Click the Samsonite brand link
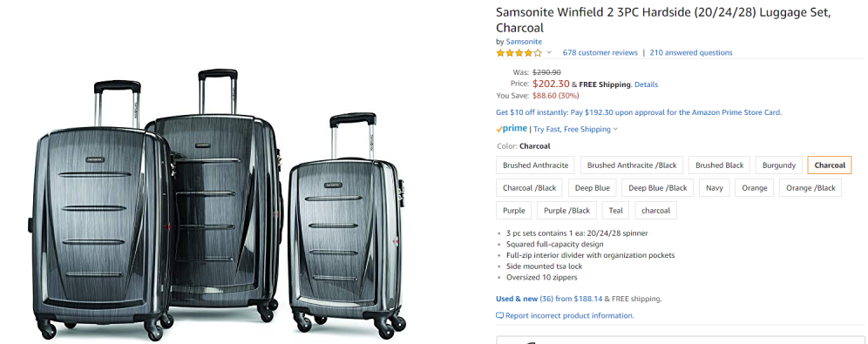Image resolution: width=868 pixels, height=344 pixels. pyautogui.click(x=524, y=42)
